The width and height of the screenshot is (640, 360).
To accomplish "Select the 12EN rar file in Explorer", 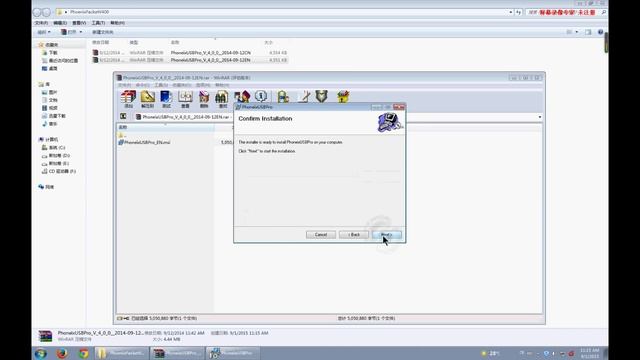I will pyautogui.click(x=189, y=60).
